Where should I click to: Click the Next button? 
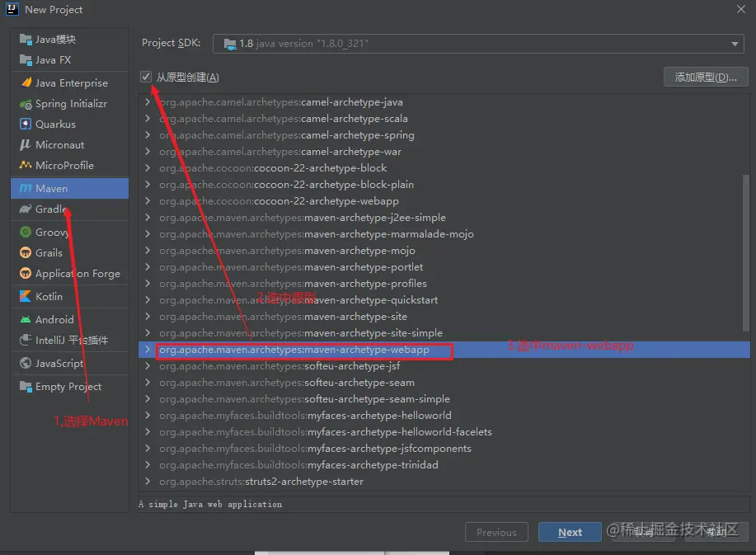[570, 532]
